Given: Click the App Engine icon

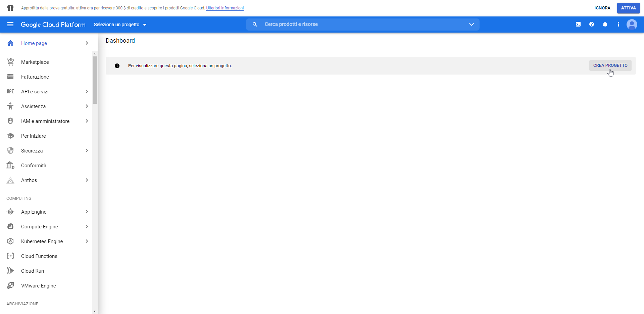Looking at the screenshot, I should (10, 212).
